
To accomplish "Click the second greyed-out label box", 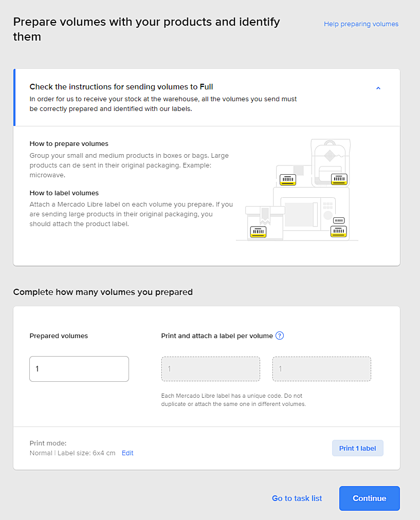I will coord(321,369).
